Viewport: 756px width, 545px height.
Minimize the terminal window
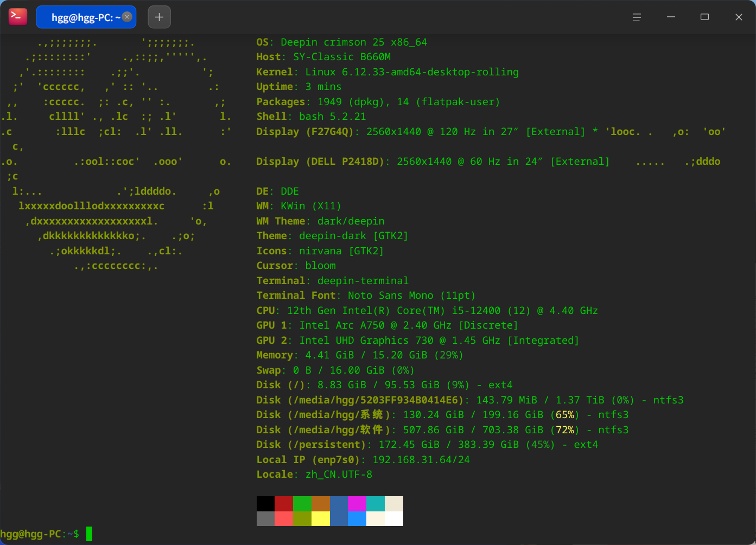671,17
